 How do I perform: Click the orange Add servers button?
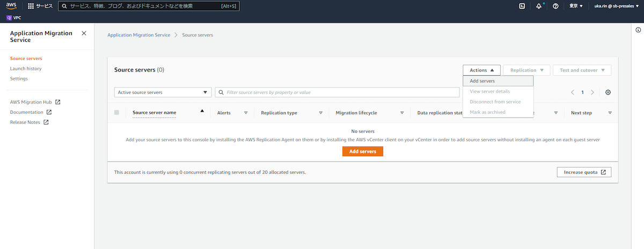pos(362,152)
